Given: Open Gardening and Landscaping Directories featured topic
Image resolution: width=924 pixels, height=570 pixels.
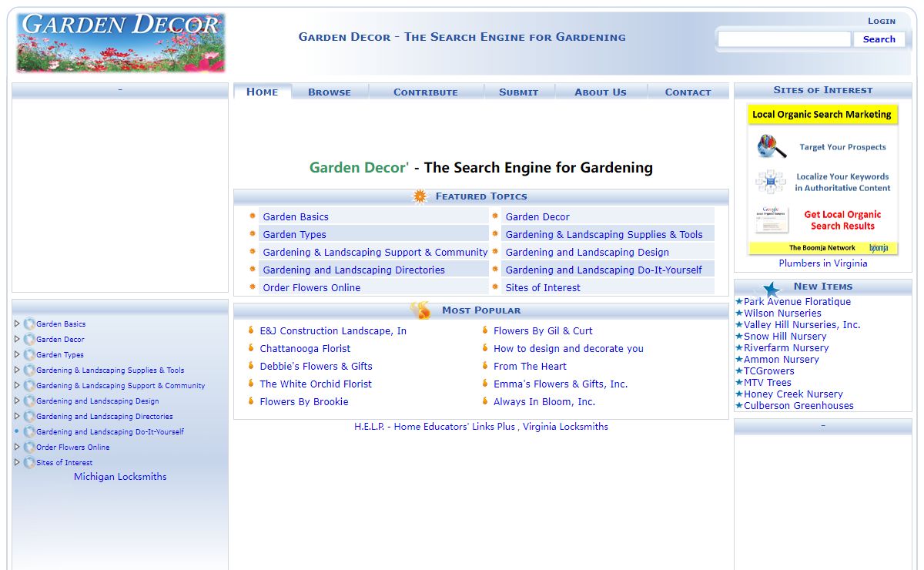Looking at the screenshot, I should (x=353, y=270).
